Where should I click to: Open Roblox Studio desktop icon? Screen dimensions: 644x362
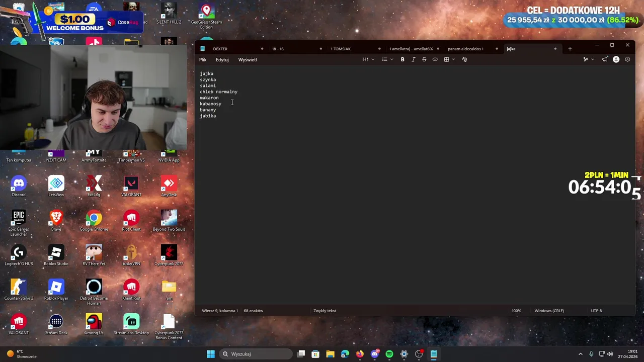pos(56,255)
